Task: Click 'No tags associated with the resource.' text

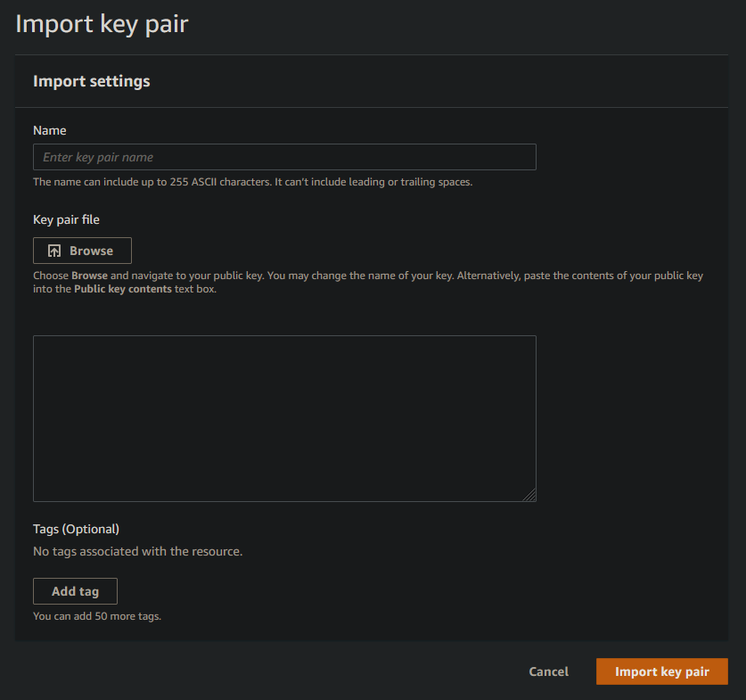Action: (138, 552)
